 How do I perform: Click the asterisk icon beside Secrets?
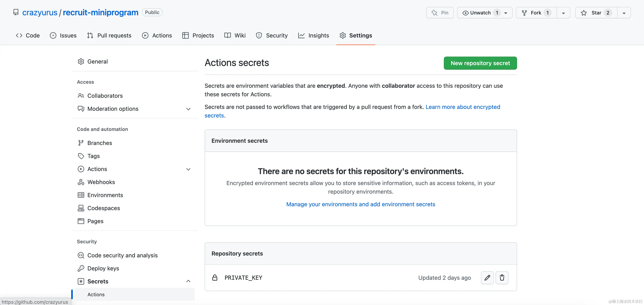coord(81,281)
